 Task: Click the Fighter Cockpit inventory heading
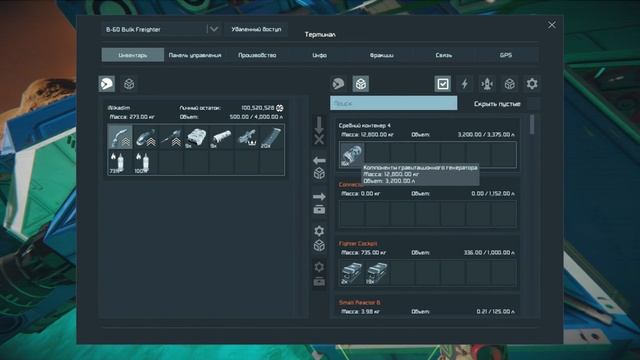(x=358, y=243)
